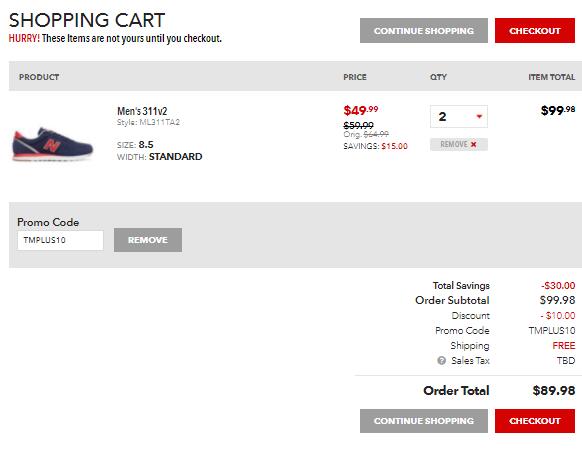Click the Product column header
The width and height of the screenshot is (582, 463).
tap(39, 77)
